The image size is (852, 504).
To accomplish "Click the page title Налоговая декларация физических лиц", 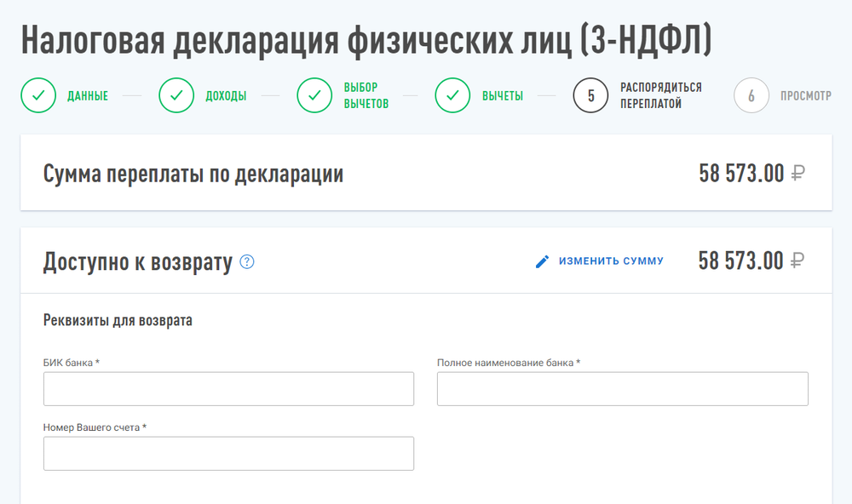I will (366, 40).
